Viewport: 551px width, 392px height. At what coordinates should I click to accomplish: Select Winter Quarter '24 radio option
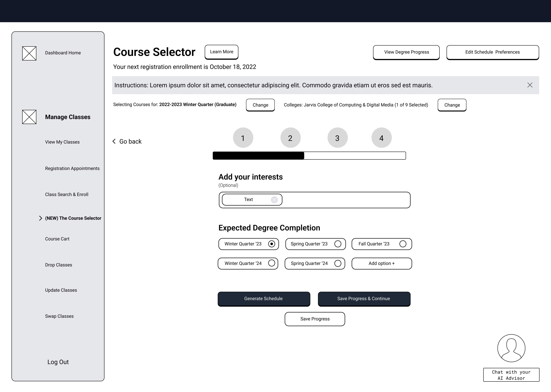pyautogui.click(x=272, y=263)
